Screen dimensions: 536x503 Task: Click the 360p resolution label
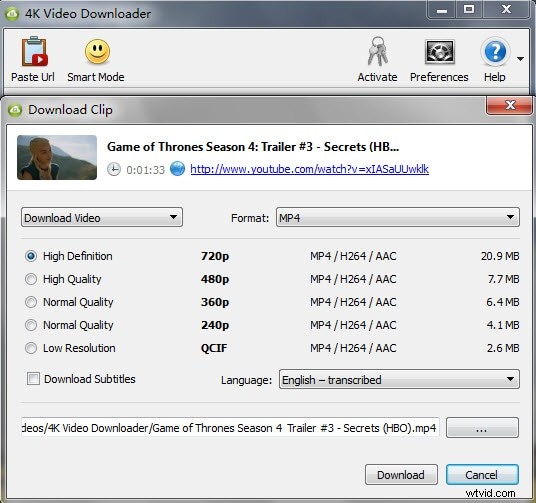[215, 302]
